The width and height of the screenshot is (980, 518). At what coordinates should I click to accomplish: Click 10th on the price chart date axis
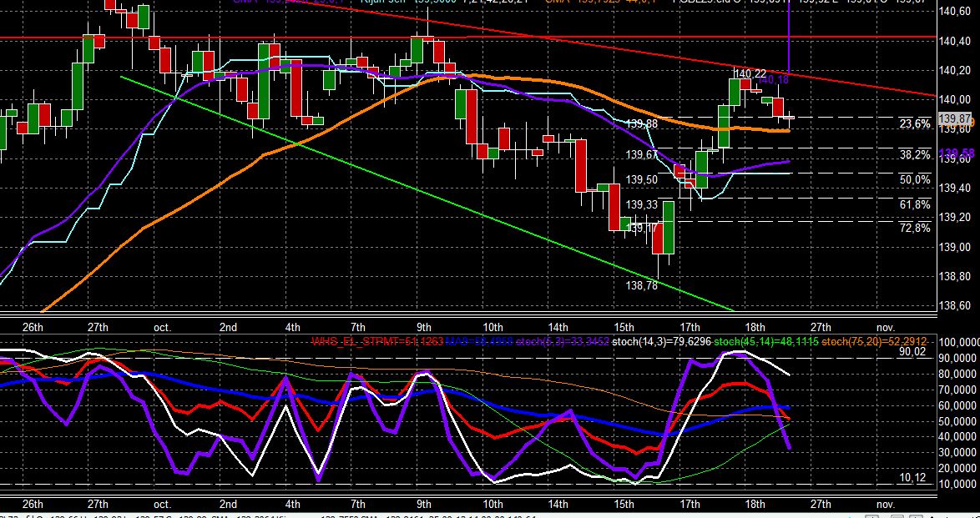493,327
